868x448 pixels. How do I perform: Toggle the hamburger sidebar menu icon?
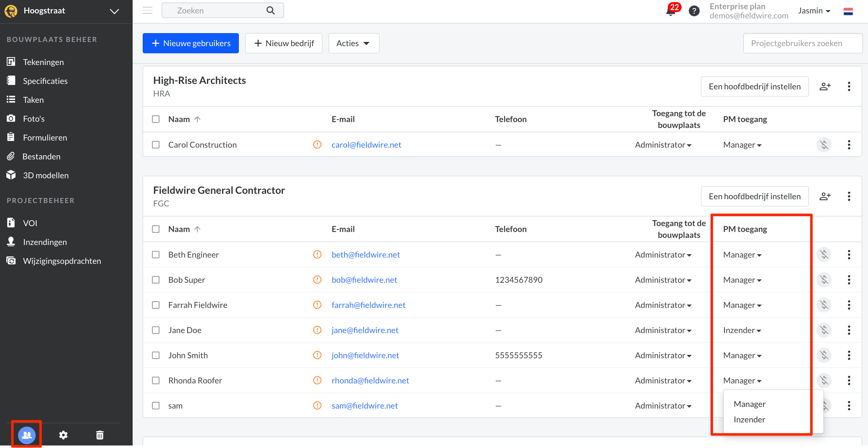[148, 10]
